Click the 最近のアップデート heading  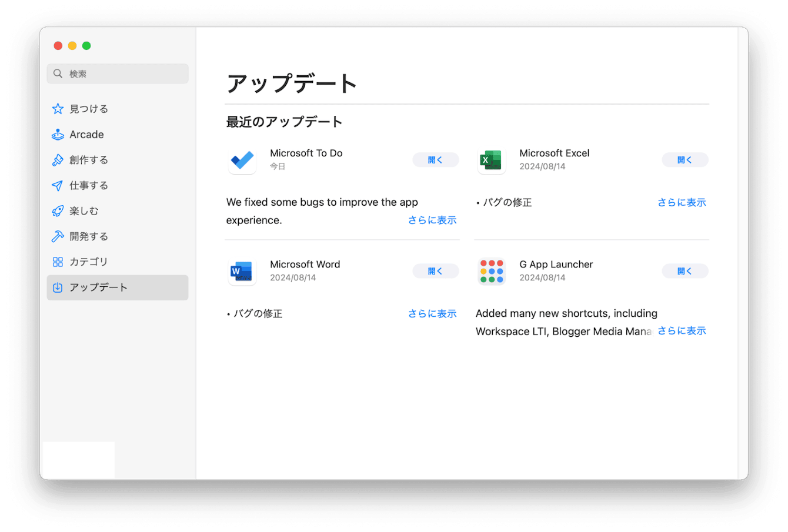pyautogui.click(x=285, y=122)
